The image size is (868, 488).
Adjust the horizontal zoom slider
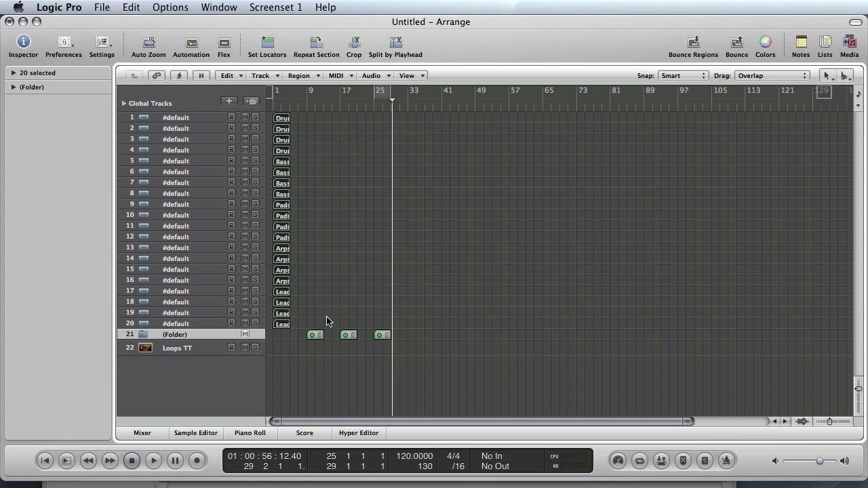pyautogui.click(x=829, y=421)
